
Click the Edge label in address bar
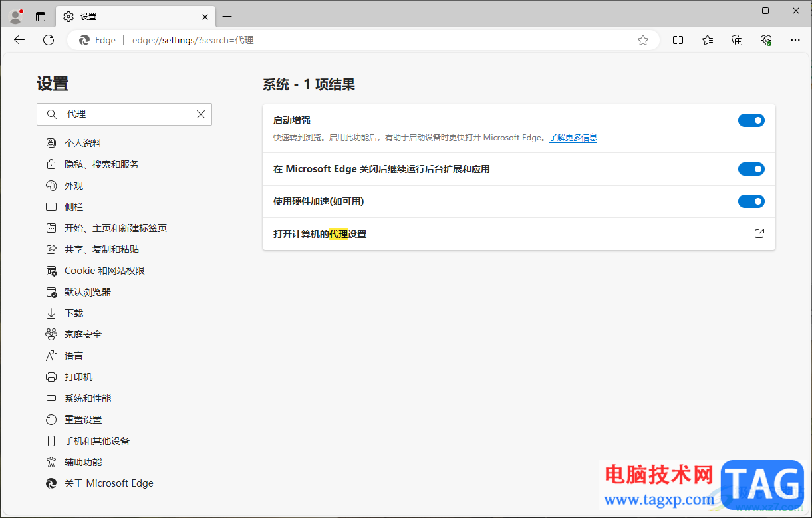tap(105, 40)
